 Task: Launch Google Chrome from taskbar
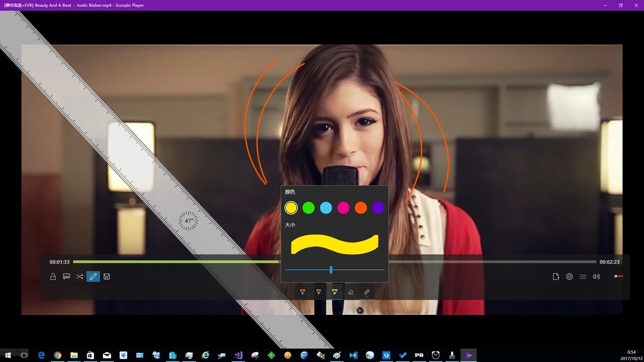click(58, 355)
